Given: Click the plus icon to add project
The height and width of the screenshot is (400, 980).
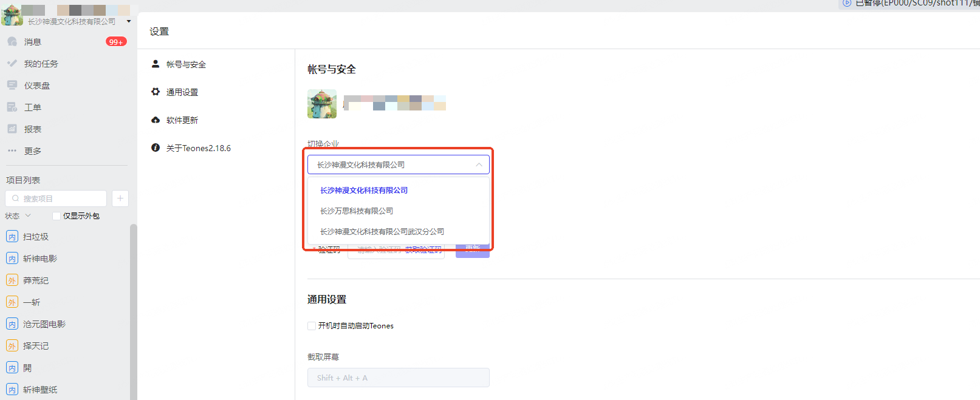Looking at the screenshot, I should [x=120, y=198].
